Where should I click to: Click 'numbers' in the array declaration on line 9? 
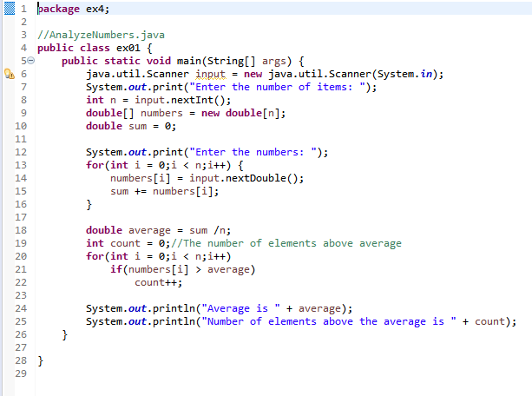[161, 113]
